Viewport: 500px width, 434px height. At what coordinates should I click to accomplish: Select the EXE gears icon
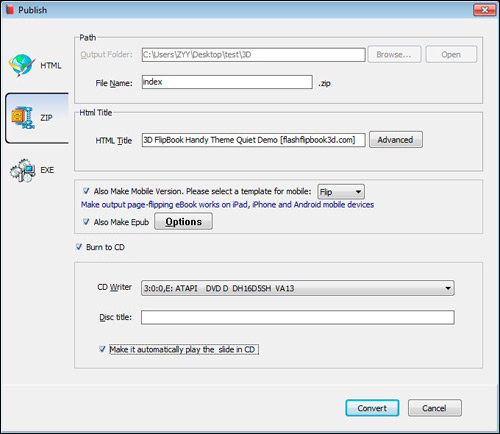(x=22, y=170)
